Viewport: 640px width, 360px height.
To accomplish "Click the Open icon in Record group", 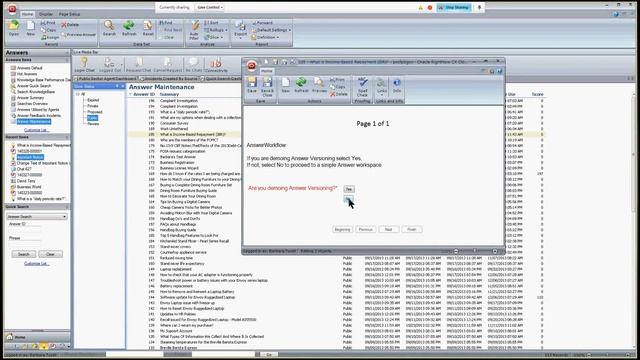I will [x=14, y=29].
